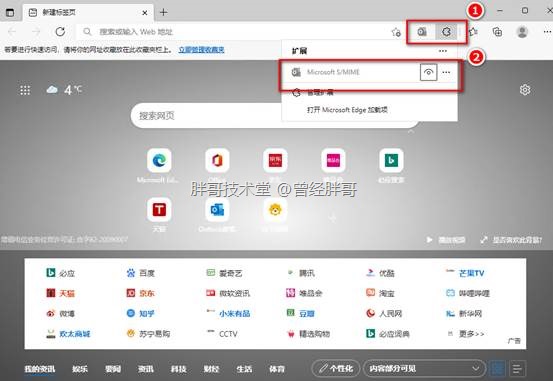Screen dimensions: 553x381
Task: Click the more sites (更多>>) link
Action: click(466, 333)
